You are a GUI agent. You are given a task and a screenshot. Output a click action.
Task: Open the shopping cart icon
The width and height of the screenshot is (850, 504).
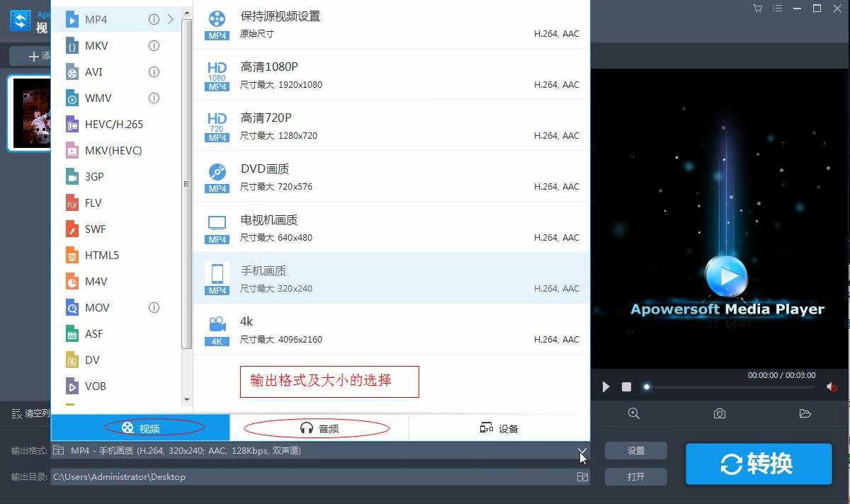pos(757,8)
